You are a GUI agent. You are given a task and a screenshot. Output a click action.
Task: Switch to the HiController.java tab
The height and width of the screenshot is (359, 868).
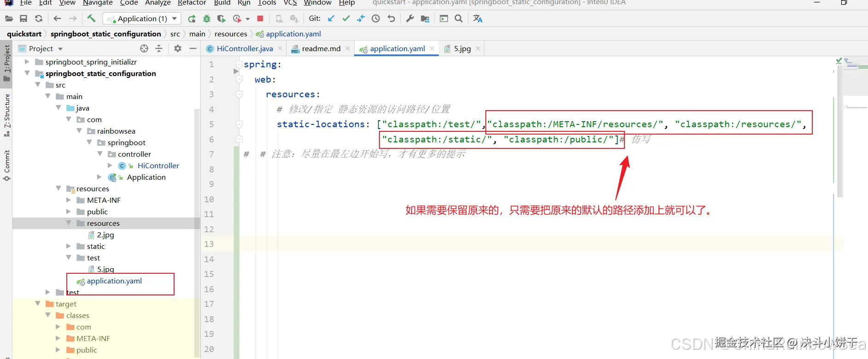tap(244, 49)
